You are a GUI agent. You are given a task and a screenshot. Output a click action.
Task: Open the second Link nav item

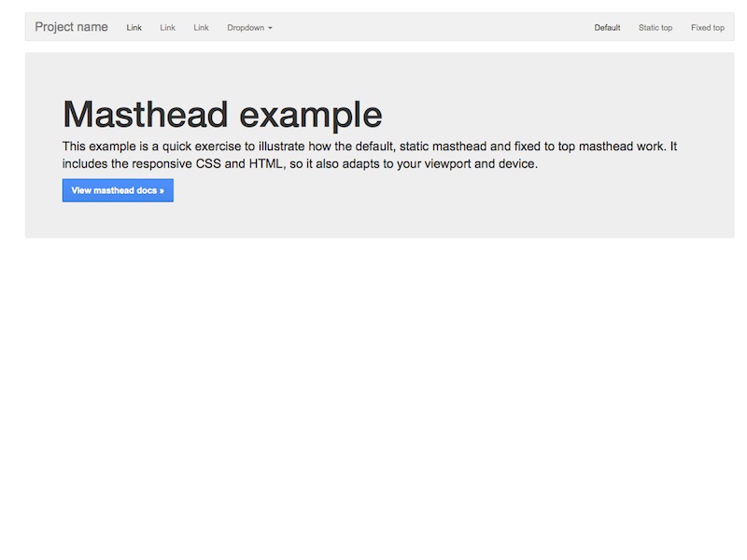[168, 28]
